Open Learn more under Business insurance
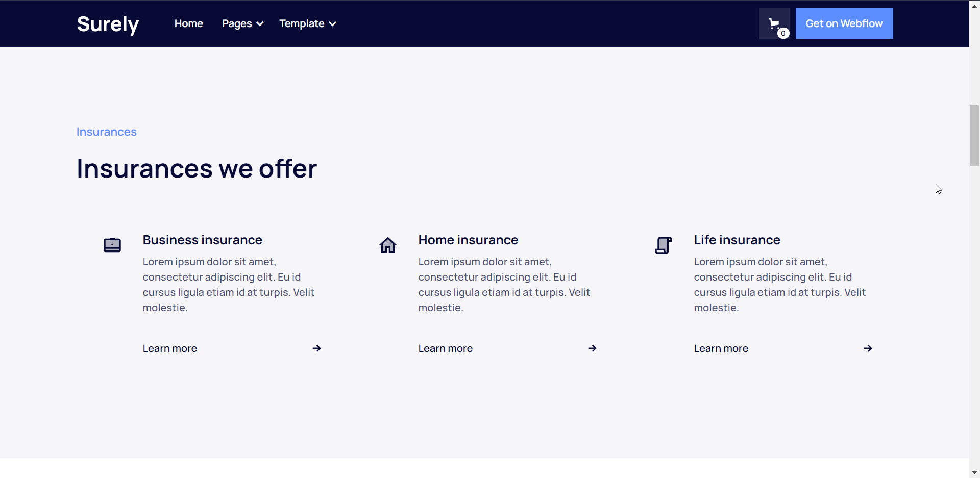 coord(170,348)
